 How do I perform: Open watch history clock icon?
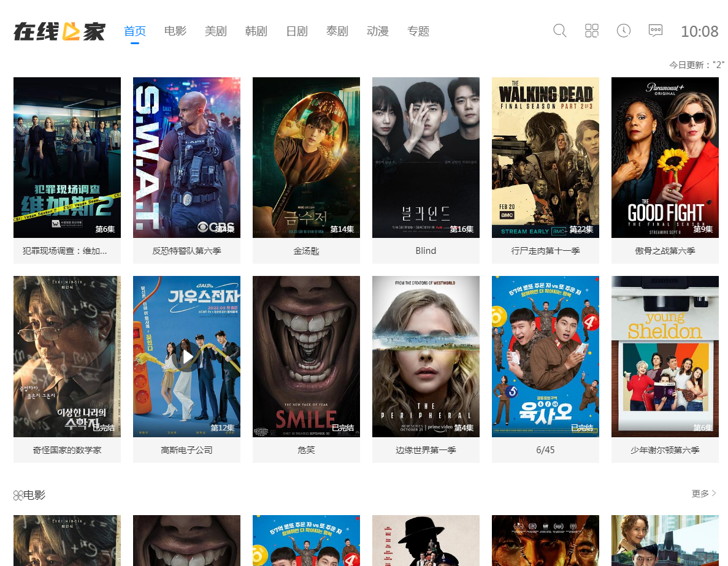(x=623, y=31)
